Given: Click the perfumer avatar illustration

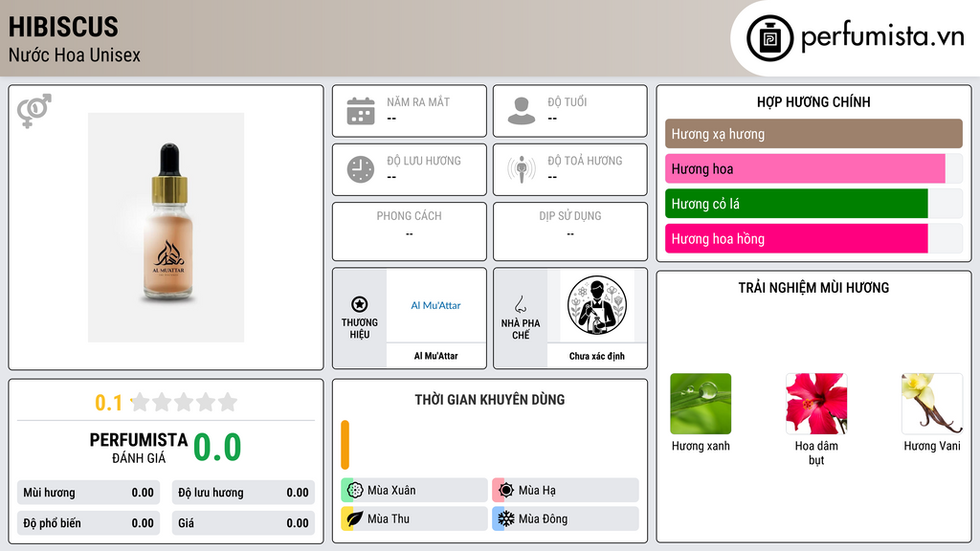Looking at the screenshot, I should [x=597, y=305].
